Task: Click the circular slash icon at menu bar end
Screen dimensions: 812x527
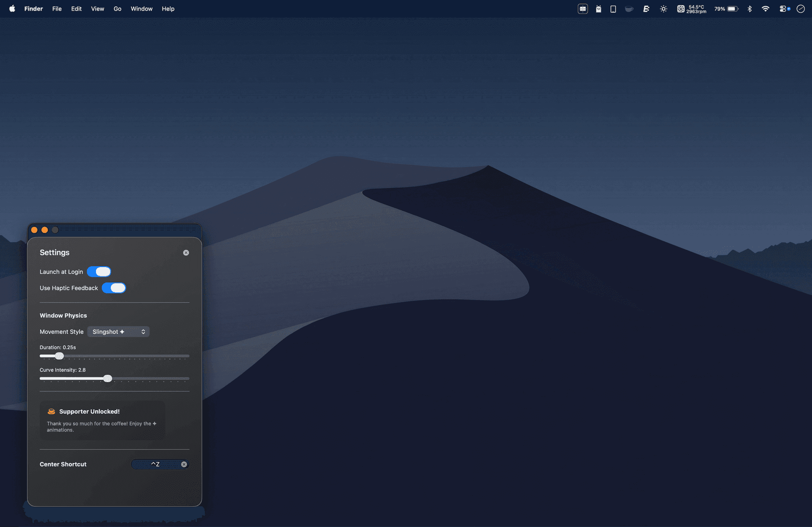Action: point(801,9)
